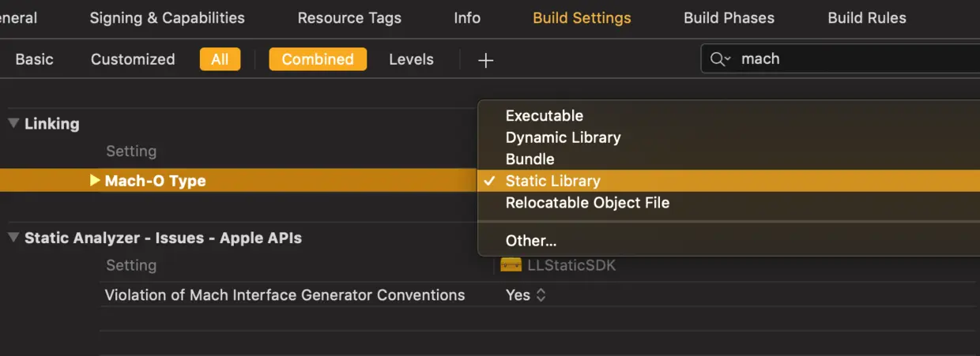Click the plus icon to add build setting
980x356 pixels.
486,60
